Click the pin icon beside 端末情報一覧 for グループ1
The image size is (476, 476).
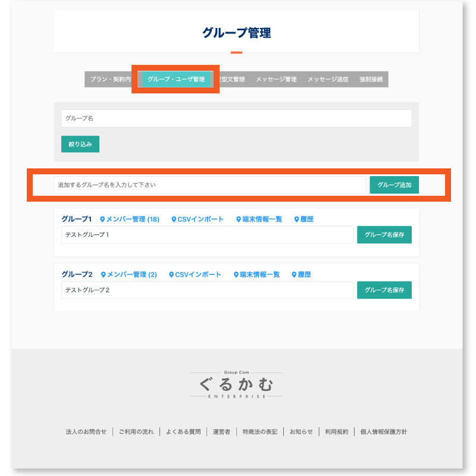(x=238, y=218)
